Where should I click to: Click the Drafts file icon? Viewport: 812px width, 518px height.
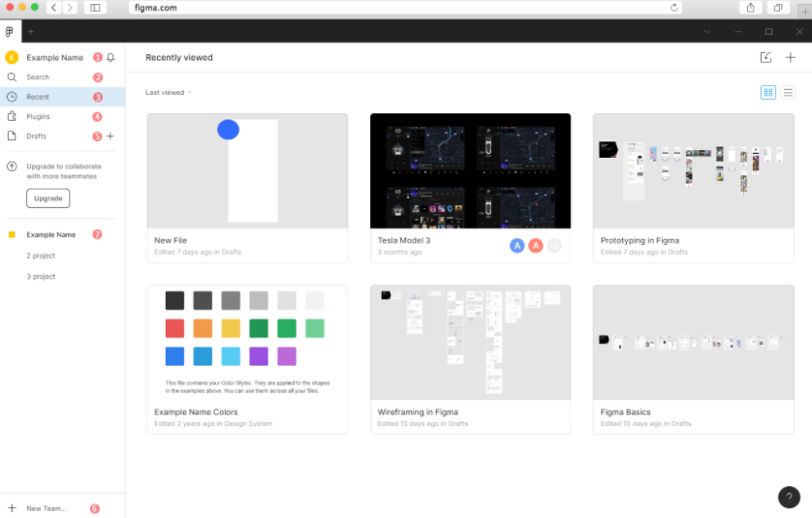tap(12, 137)
